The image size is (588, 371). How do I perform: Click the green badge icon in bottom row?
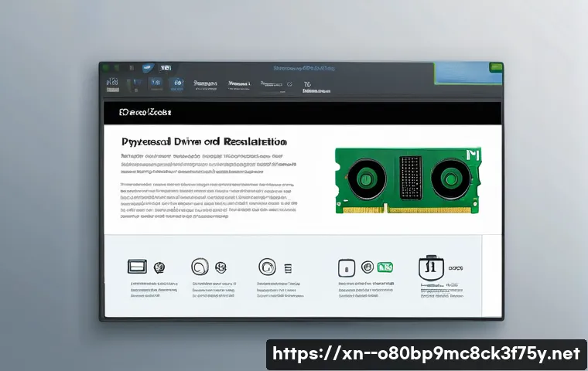385,267
